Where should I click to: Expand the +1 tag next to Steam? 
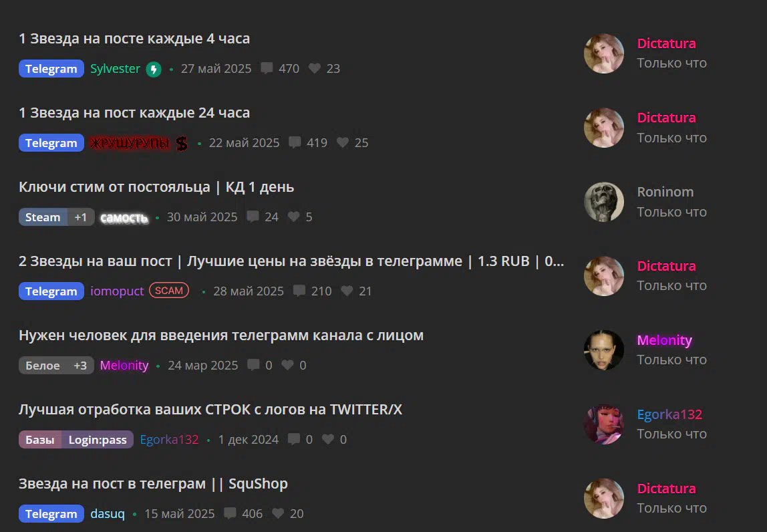tap(81, 217)
